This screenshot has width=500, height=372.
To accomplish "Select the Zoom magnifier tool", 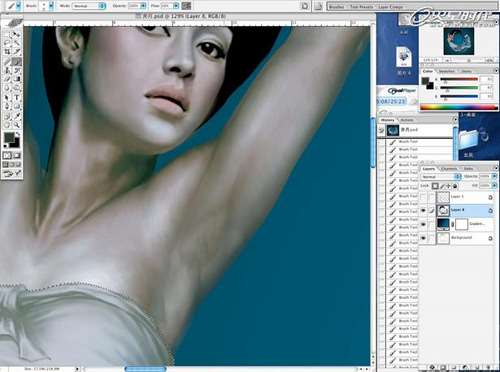I will [16, 125].
